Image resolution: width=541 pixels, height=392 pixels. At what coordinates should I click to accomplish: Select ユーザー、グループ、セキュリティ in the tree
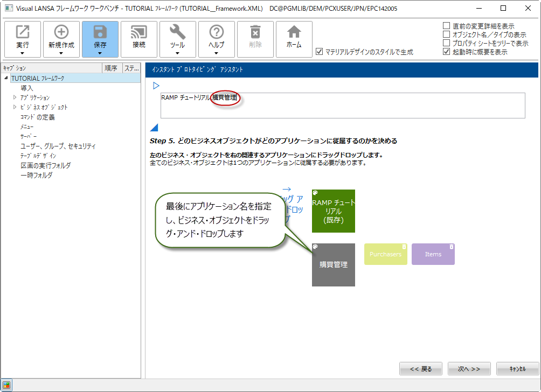pos(58,146)
